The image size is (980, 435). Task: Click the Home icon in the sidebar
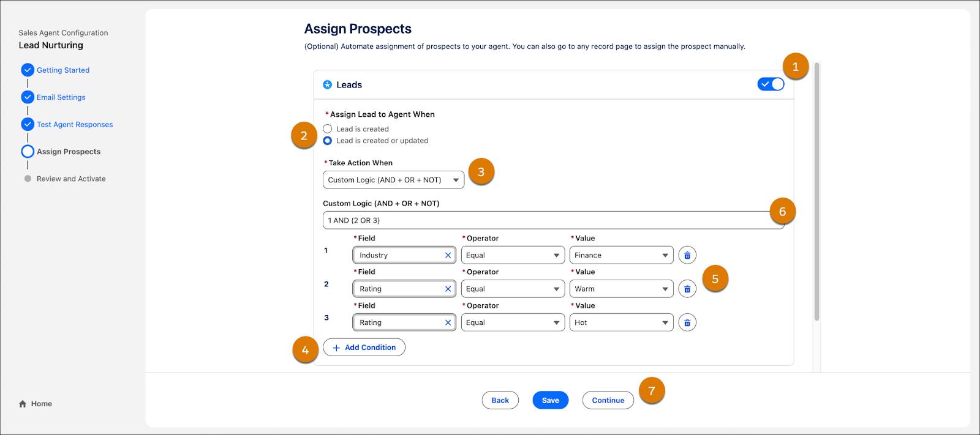pos(23,404)
